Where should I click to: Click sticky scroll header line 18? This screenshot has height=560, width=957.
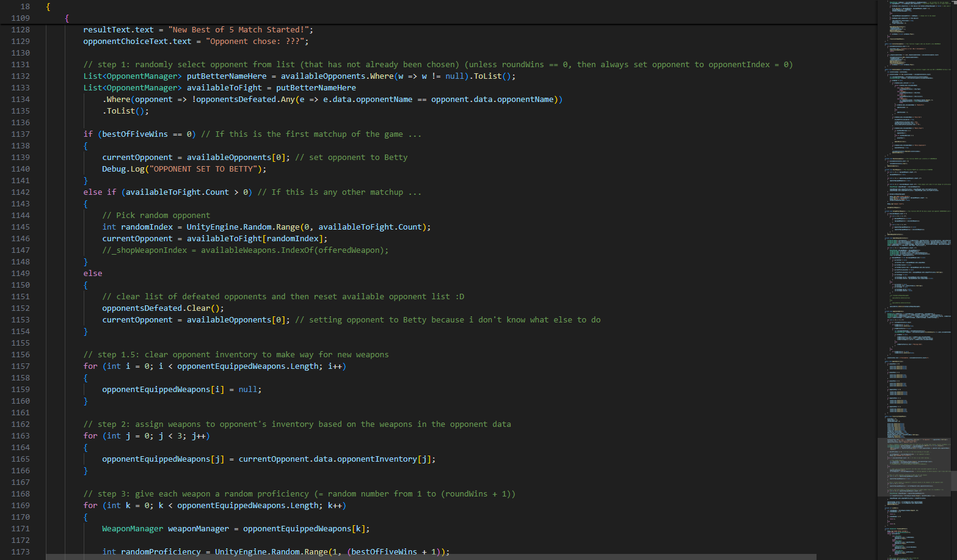48,7
